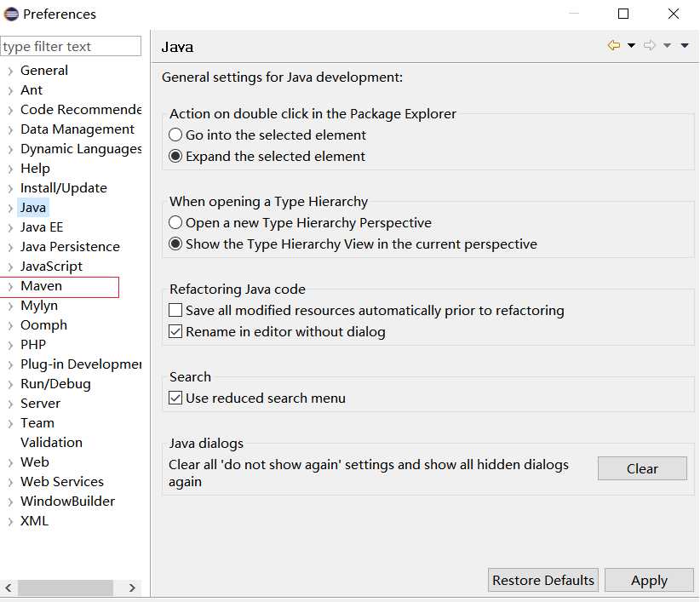Select Team preferences category

(37, 422)
